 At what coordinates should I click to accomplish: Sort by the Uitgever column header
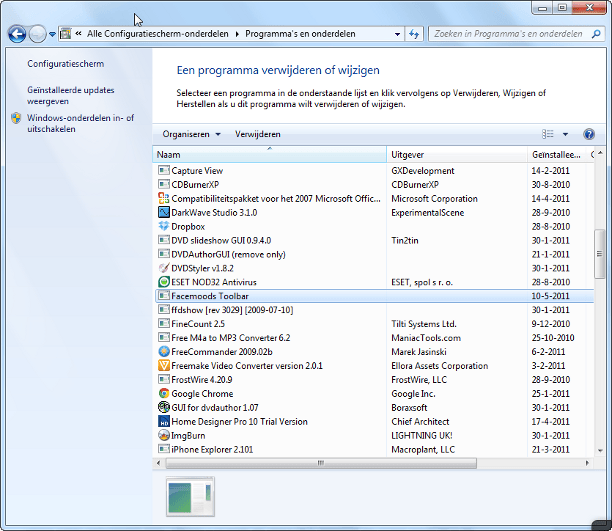pos(457,155)
